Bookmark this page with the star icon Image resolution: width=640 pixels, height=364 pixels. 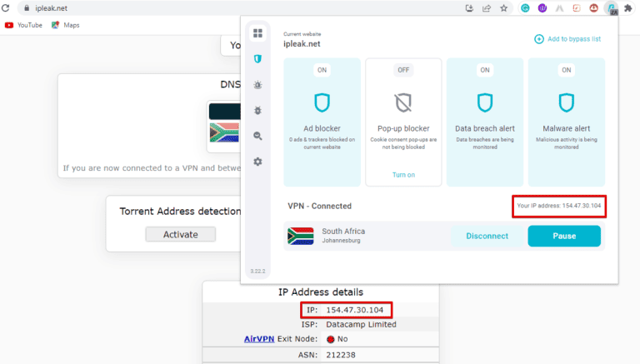click(x=503, y=7)
